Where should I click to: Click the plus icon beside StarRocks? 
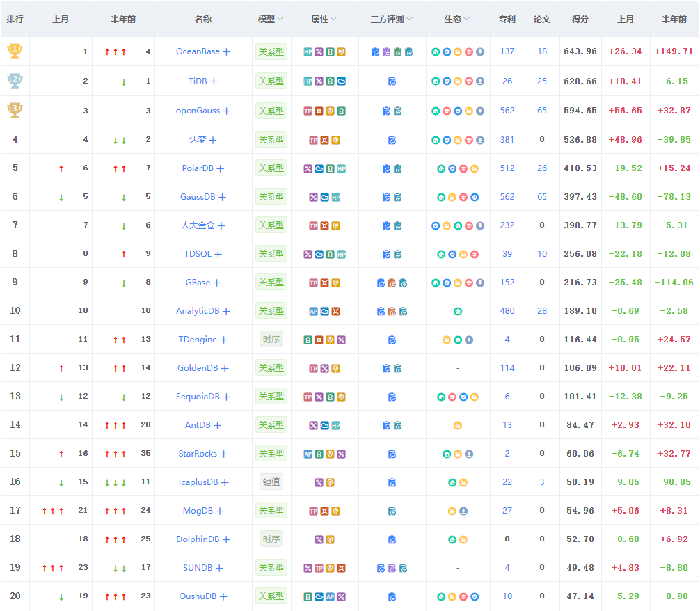[223, 454]
